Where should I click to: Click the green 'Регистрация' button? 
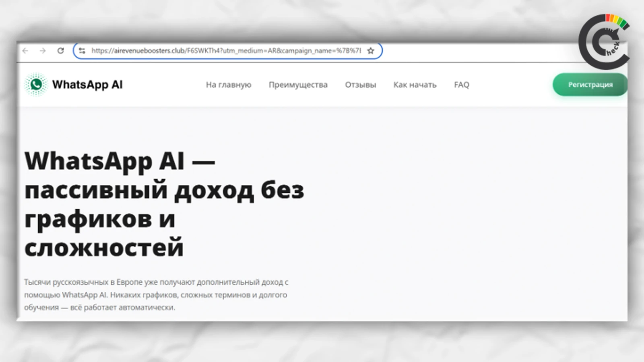[590, 84]
